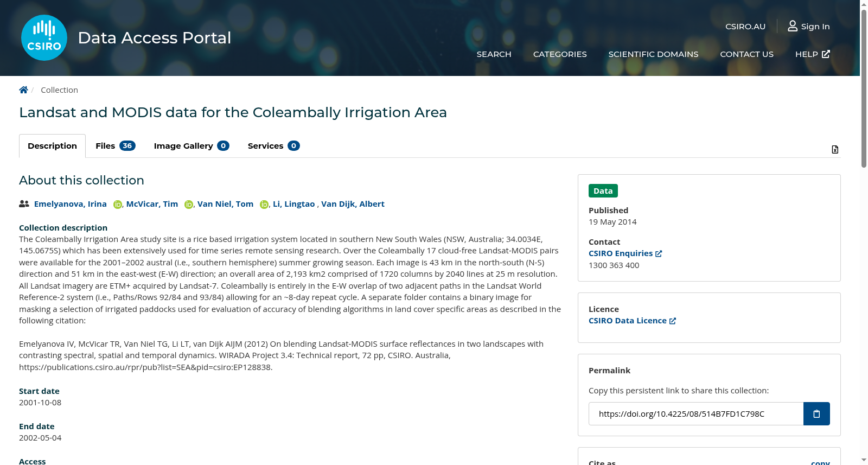The image size is (868, 465).
Task: Click the About this collection heading
Action: [x=81, y=180]
